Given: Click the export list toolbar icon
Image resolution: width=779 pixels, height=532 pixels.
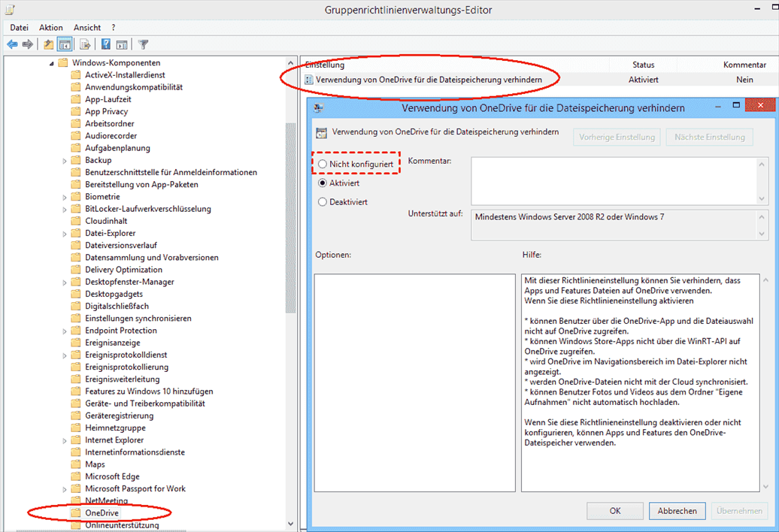Looking at the screenshot, I should pos(85,44).
